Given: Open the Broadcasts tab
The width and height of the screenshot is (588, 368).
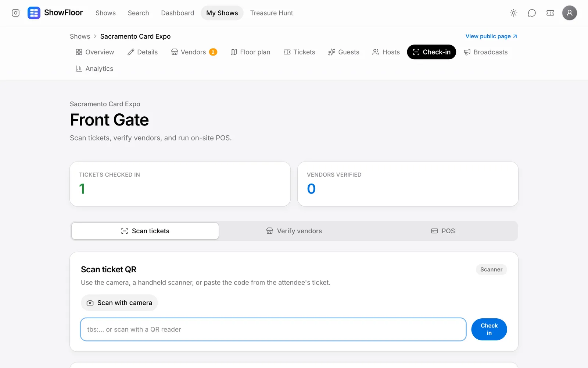Looking at the screenshot, I should [x=485, y=52].
